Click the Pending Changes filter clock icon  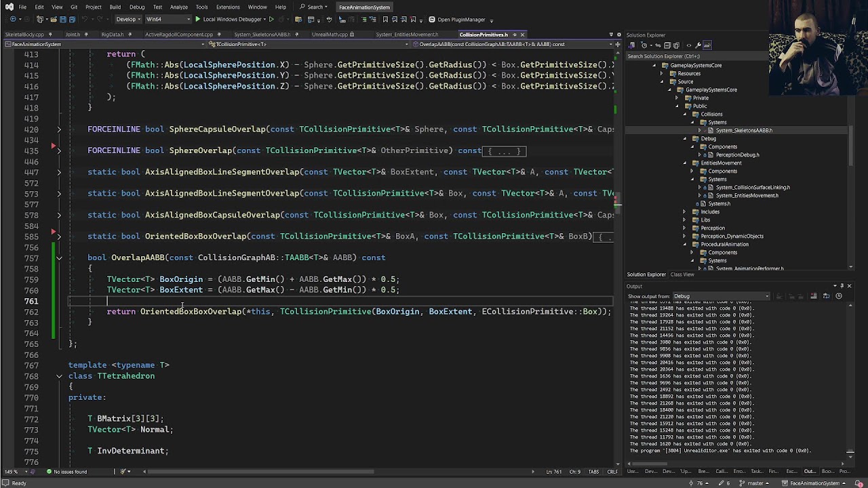[644, 45]
